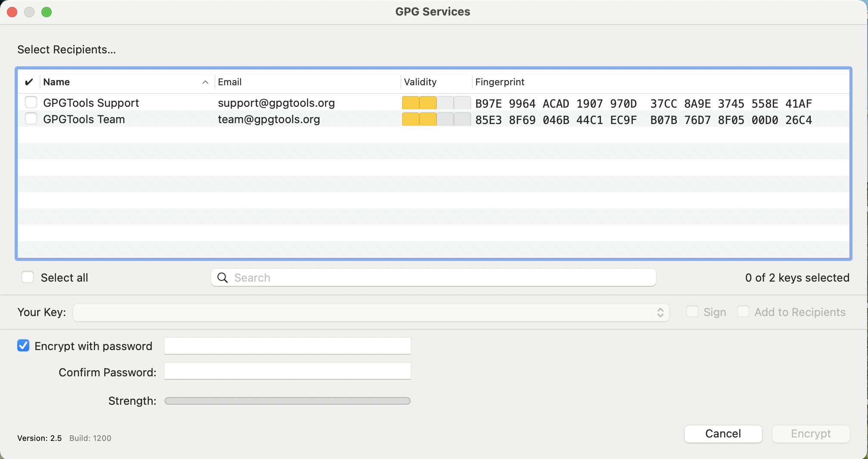
Task: Check the GPGTools Team recipient checkbox
Action: pos(31,119)
